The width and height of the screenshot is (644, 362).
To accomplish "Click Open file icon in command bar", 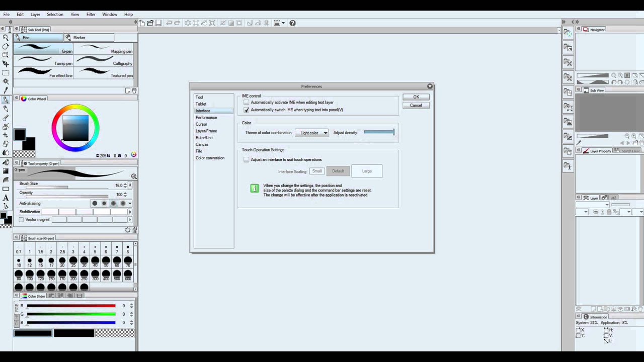I will 150,23.
